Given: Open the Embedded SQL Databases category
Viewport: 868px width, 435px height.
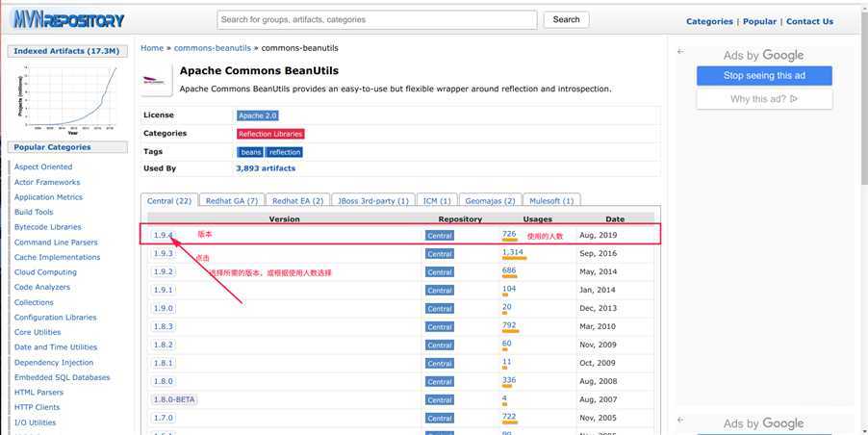Looking at the screenshot, I should pyautogui.click(x=62, y=377).
